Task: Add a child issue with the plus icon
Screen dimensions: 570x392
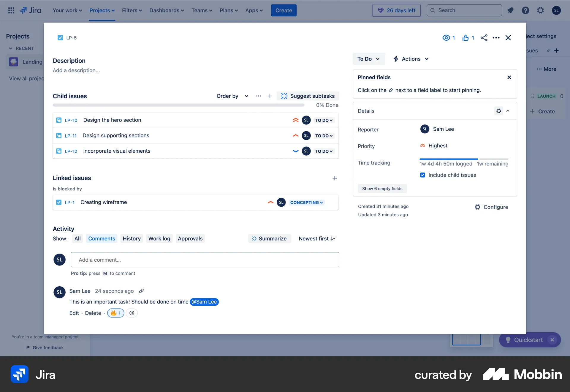Action: point(270,96)
